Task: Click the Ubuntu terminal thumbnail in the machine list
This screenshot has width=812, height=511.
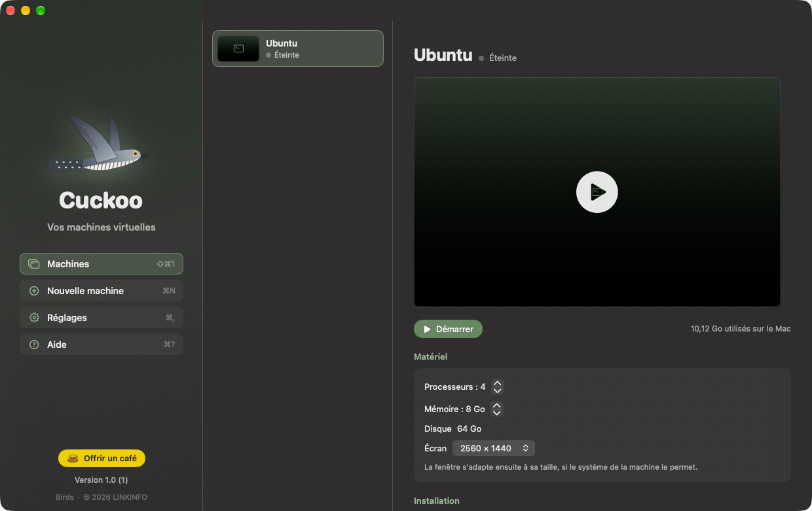Action: [x=238, y=48]
